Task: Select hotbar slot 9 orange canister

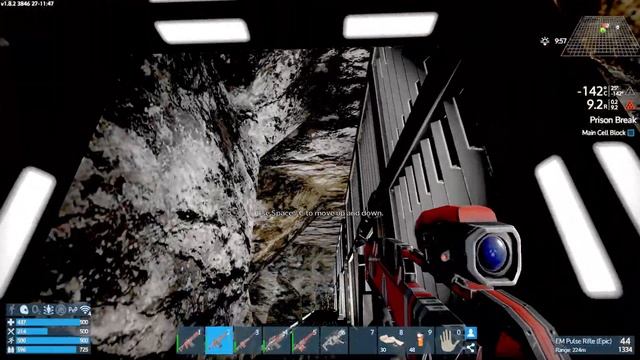Action: 420,340
